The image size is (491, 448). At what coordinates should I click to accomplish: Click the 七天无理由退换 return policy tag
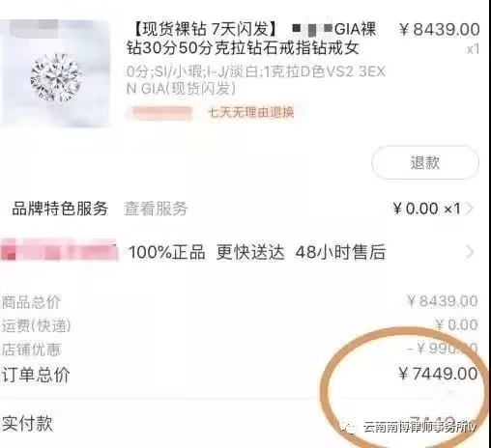pos(251,112)
